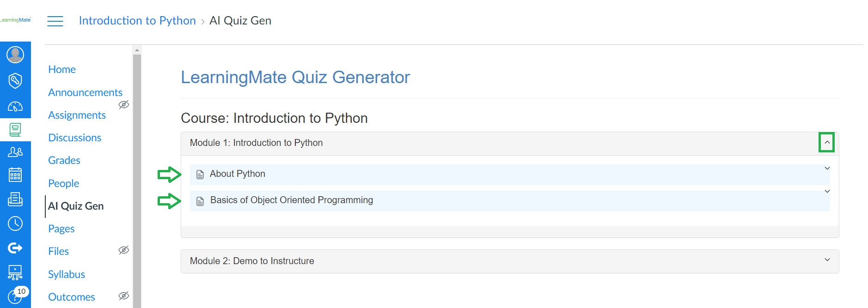
Task: Open Home in course navigation
Action: tap(62, 69)
